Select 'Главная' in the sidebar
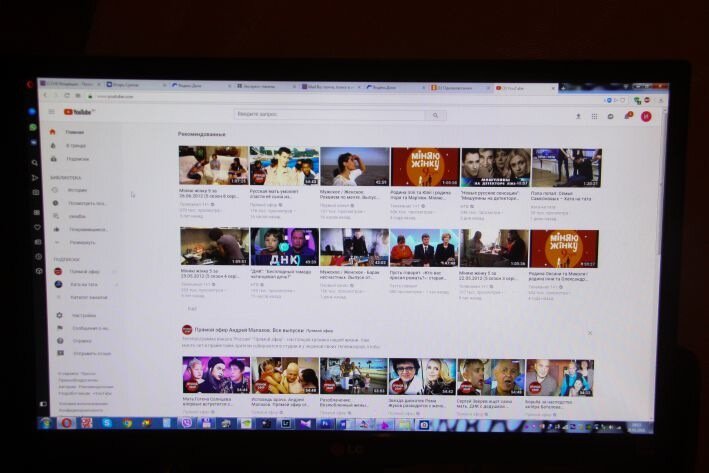 75,132
